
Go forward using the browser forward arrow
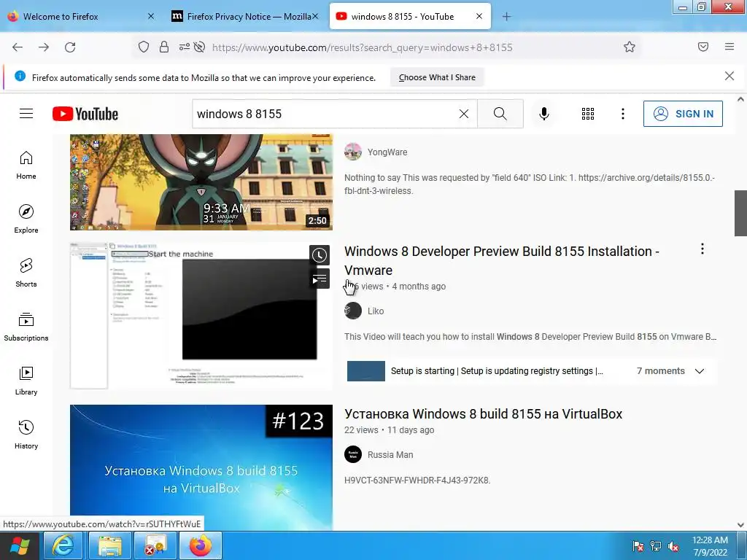click(x=44, y=47)
